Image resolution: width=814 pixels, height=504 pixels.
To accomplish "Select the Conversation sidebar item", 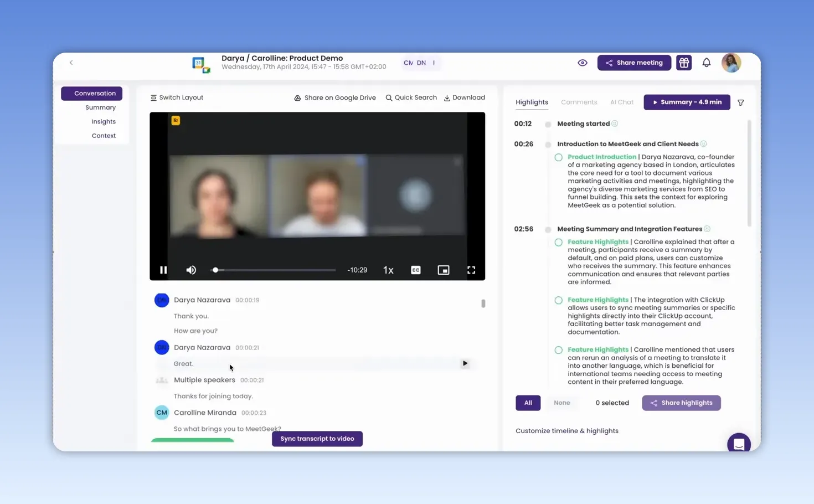I will pos(91,93).
